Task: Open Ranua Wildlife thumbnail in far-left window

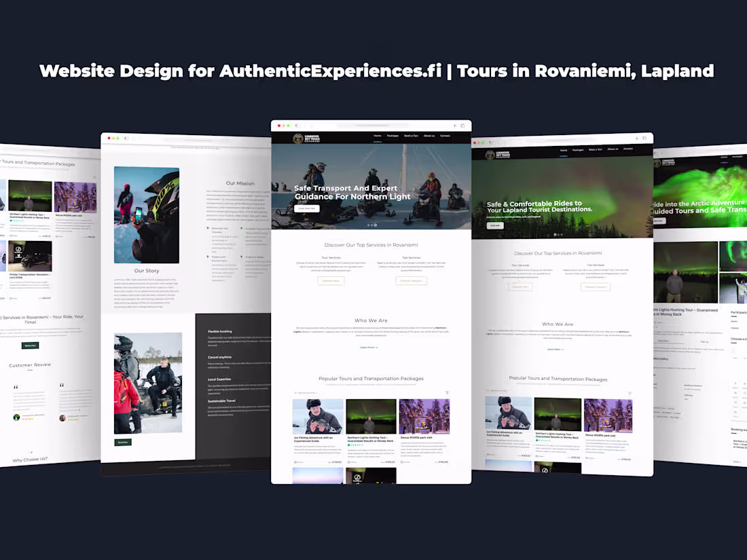Action: pyautogui.click(x=75, y=197)
